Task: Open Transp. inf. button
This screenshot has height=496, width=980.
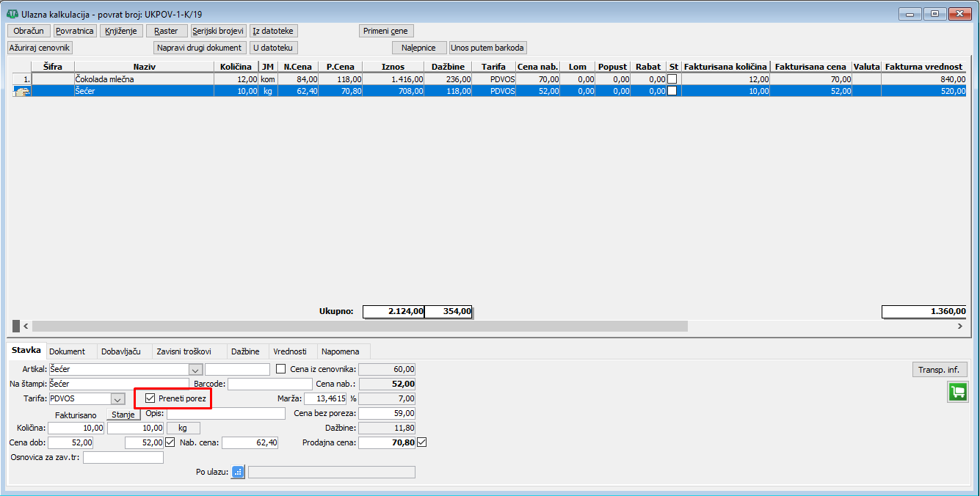Action: tap(939, 370)
